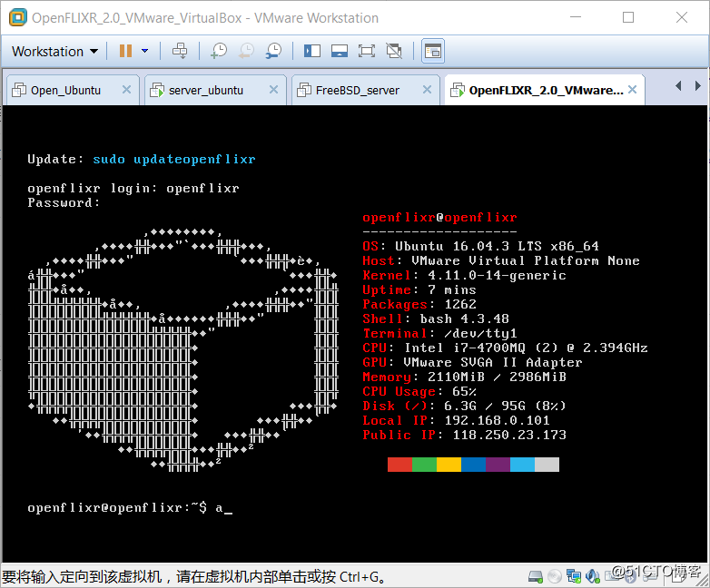Maximize the VMware Workstation window

pyautogui.click(x=628, y=17)
